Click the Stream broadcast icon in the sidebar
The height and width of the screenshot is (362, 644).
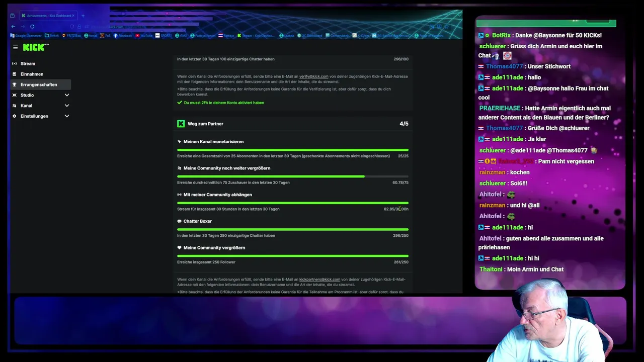pyautogui.click(x=15, y=64)
